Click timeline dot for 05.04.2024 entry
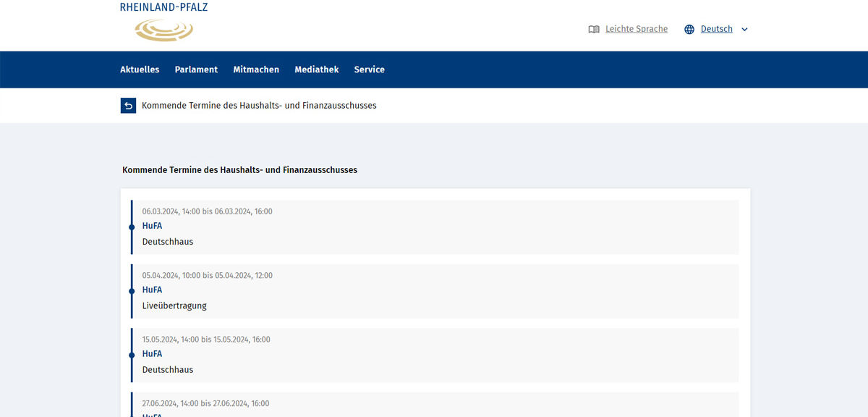868x417 pixels. (132, 291)
